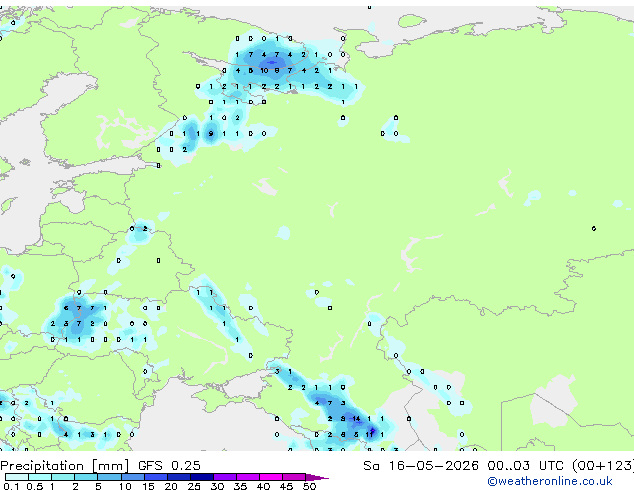Pick the 45–50 mm legend swatch
Image resolution: width=634 pixels, height=490 pixels.
(x=294, y=477)
